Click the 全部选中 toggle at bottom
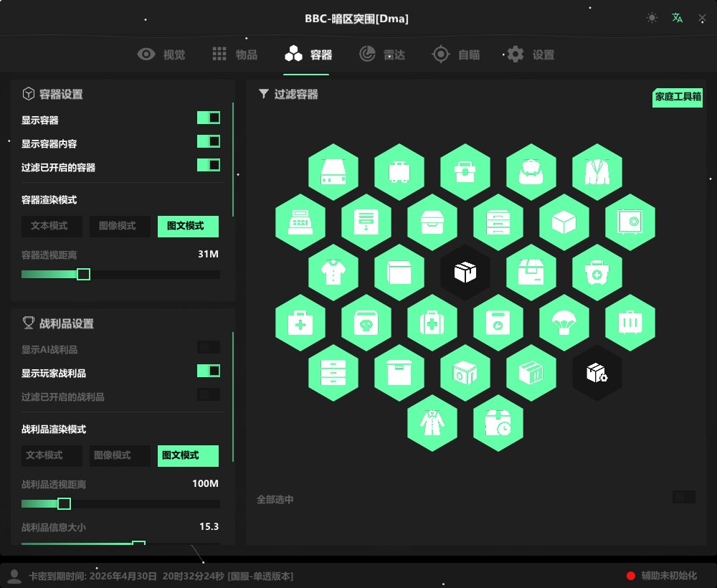 pyautogui.click(x=683, y=497)
